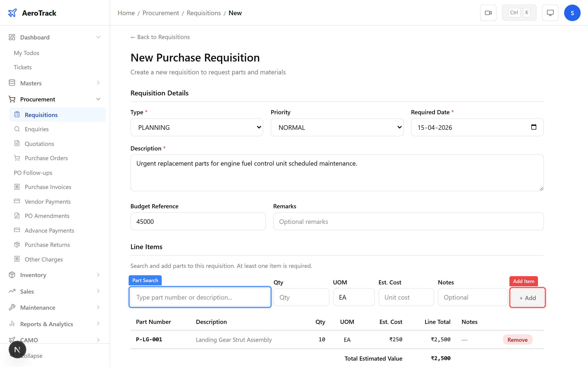Remove the Landing Gear Strut Assembly line
The width and height of the screenshot is (588, 367).
(517, 339)
